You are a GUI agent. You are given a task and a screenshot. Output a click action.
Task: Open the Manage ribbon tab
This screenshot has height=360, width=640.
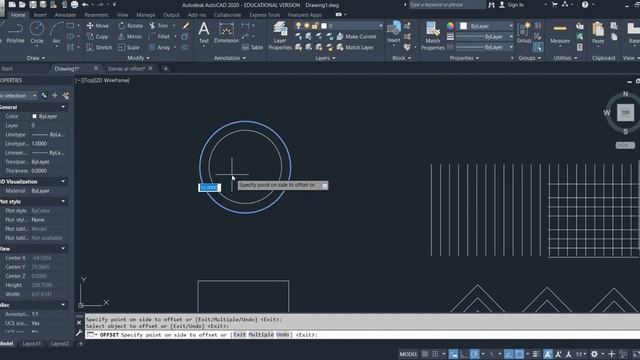point(145,15)
